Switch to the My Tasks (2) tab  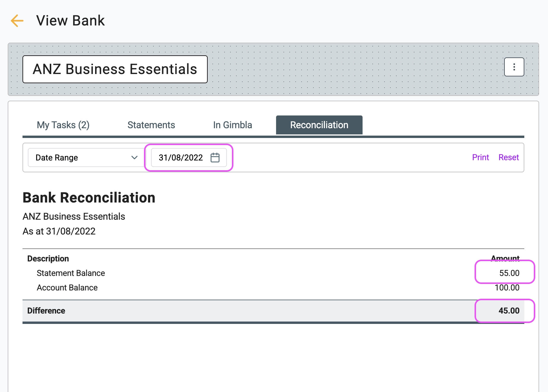(63, 125)
